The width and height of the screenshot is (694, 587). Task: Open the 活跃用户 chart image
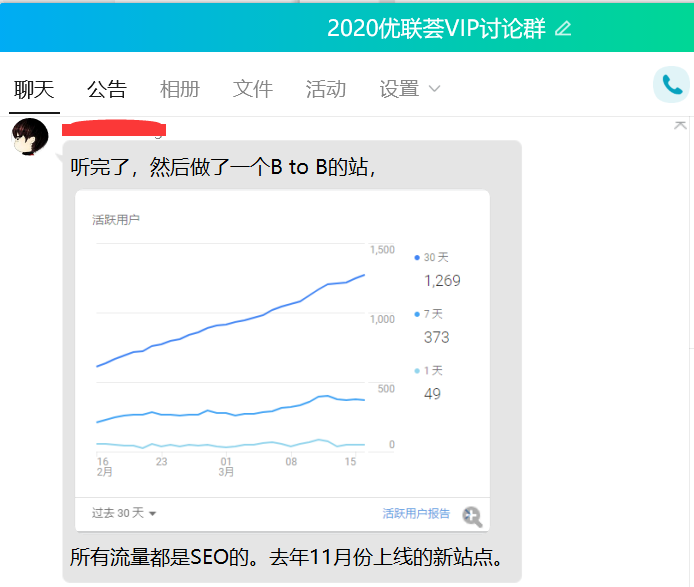(230, 350)
